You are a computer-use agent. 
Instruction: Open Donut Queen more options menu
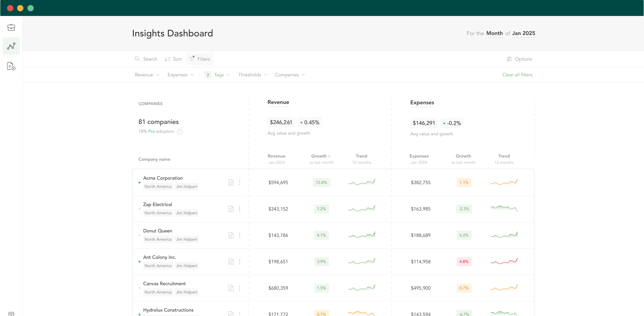click(x=240, y=235)
